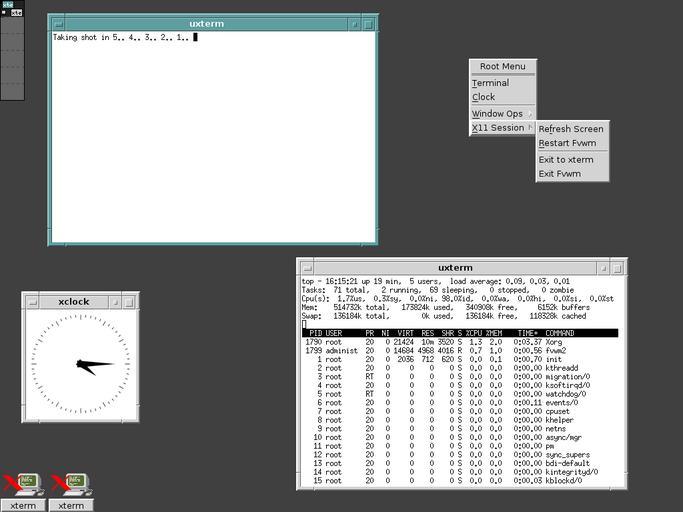The width and height of the screenshot is (683, 512).
Task: Choose Exit to xterm
Action: (x=566, y=160)
